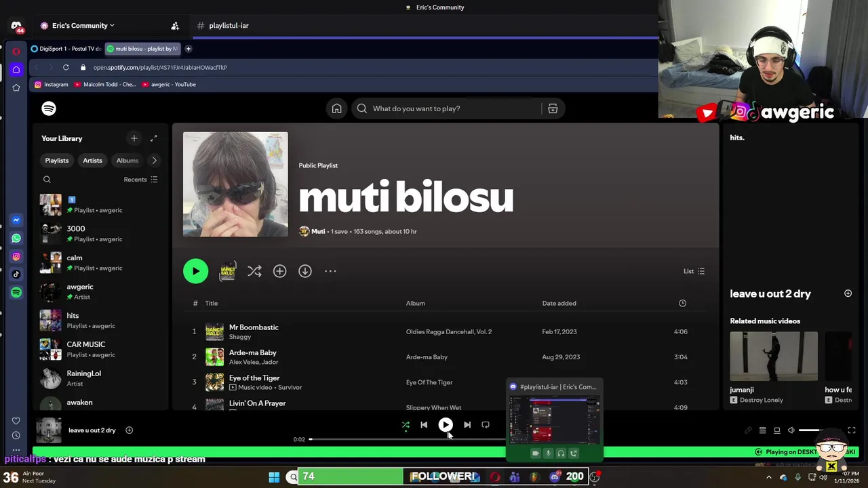The height and width of the screenshot is (488, 868).
Task: Select the Playlists filter chip
Action: (x=57, y=161)
